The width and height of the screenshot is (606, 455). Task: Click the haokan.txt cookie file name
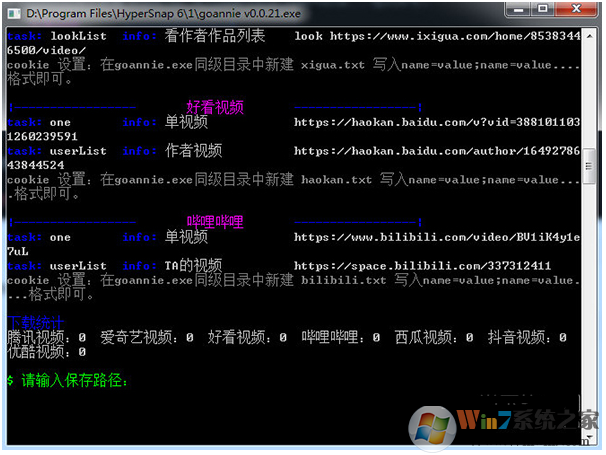[336, 180]
